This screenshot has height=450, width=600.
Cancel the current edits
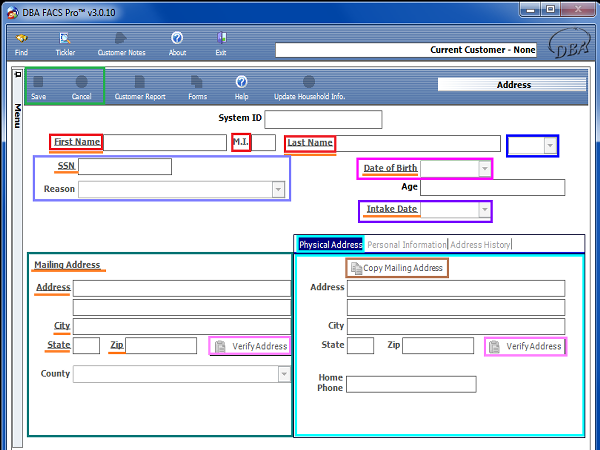(x=82, y=87)
